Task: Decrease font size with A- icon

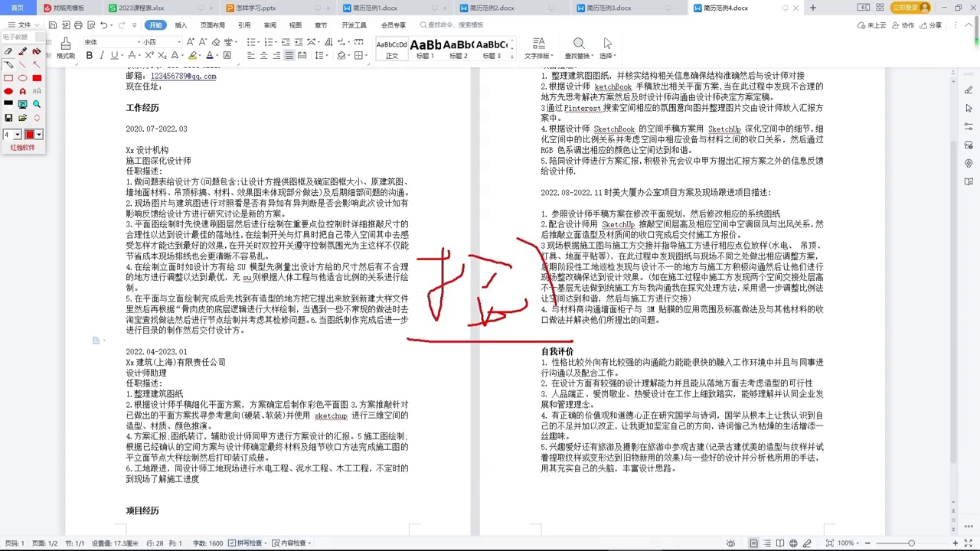Action: [203, 42]
